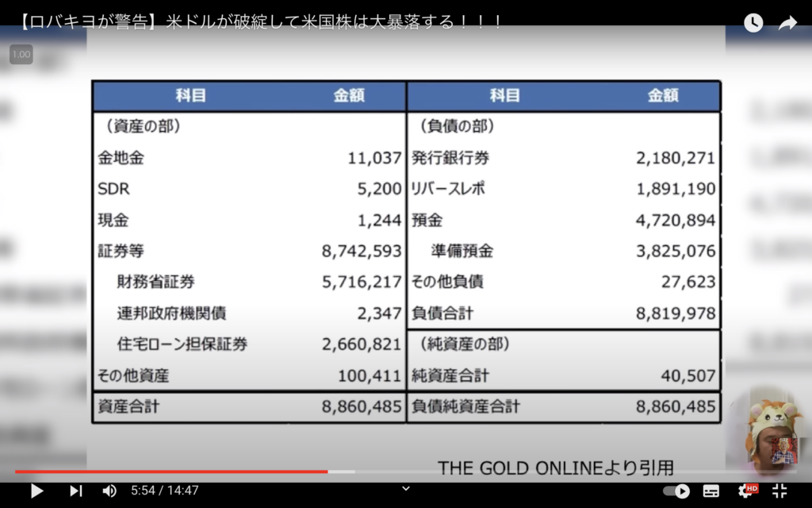Click the 5:54 / 14:47 time display
This screenshot has height=508, width=812.
point(165,491)
